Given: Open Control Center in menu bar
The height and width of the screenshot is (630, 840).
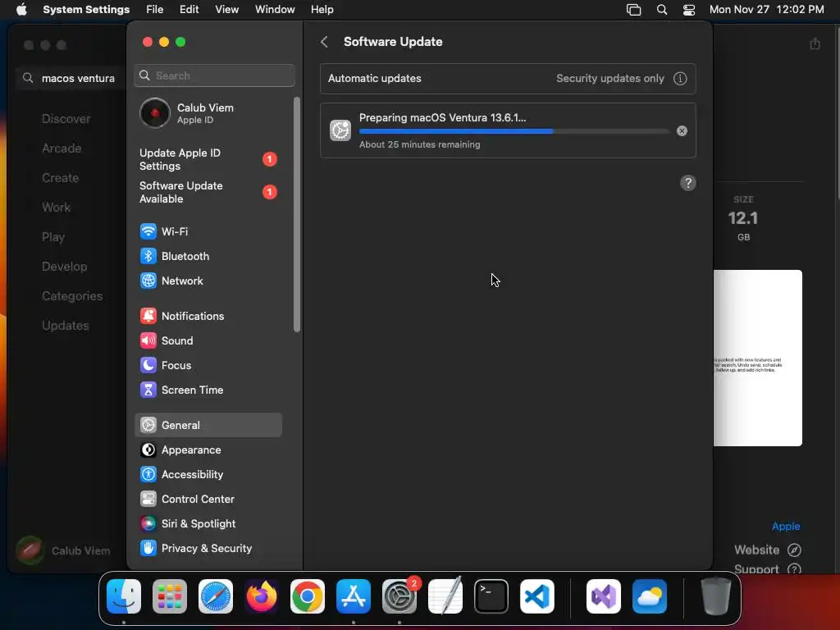Looking at the screenshot, I should point(689,10).
